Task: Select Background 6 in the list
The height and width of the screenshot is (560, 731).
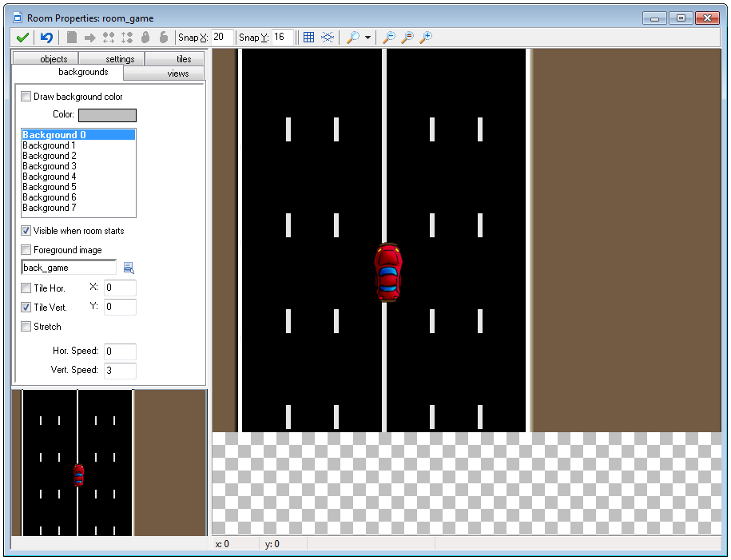Action: coord(79,197)
